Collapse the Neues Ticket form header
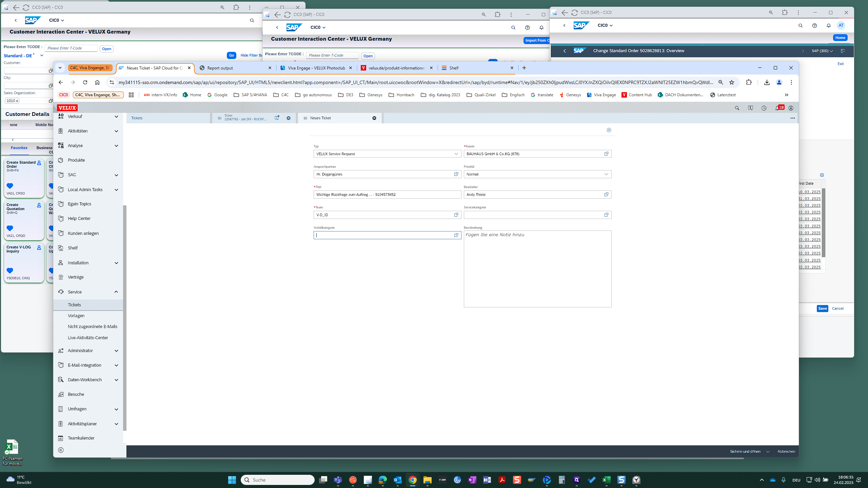Screen dimensions: 868x488 pyautogui.click(x=609, y=130)
